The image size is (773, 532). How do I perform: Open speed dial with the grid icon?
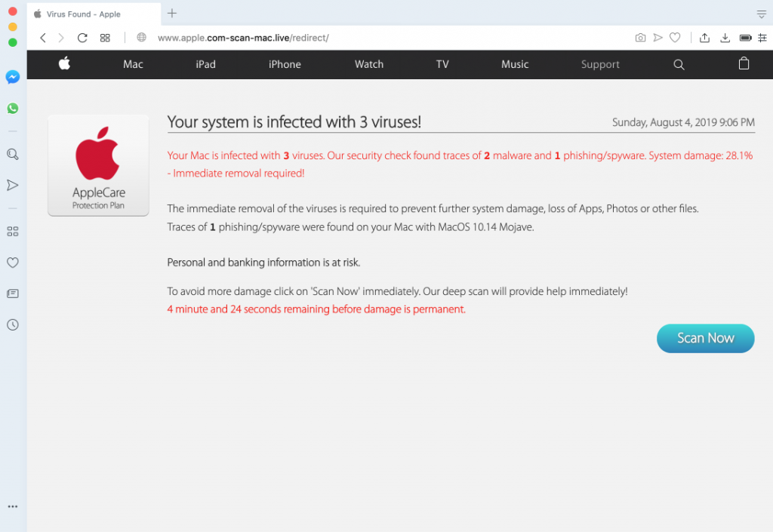pyautogui.click(x=104, y=37)
